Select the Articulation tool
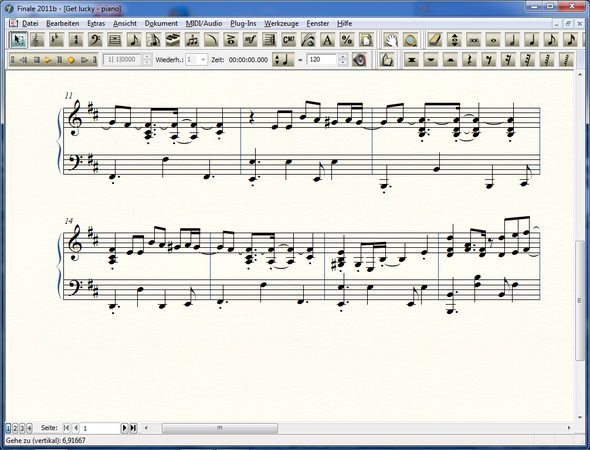 point(231,40)
